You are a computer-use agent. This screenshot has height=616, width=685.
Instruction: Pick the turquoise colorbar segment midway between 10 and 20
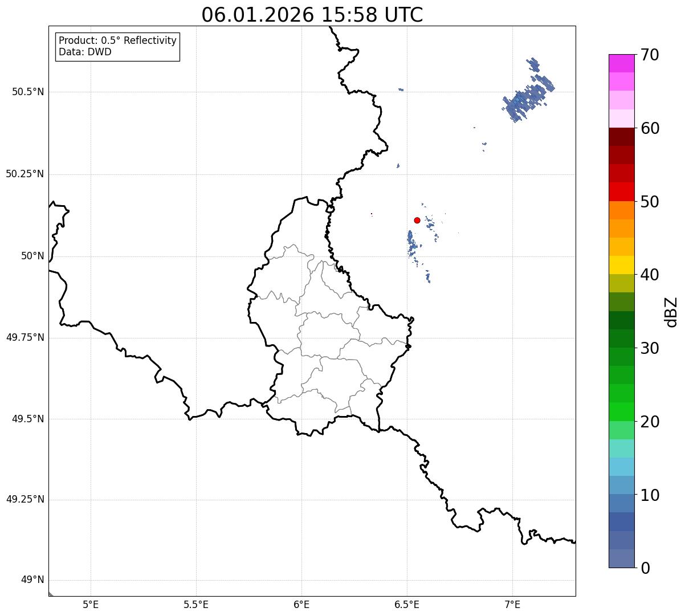pyautogui.click(x=622, y=448)
